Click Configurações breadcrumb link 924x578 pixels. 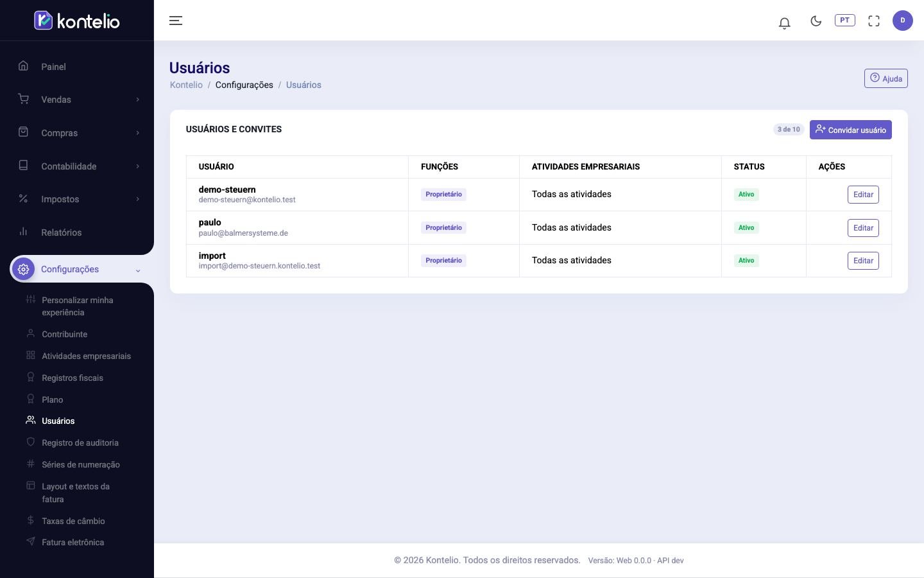244,85
